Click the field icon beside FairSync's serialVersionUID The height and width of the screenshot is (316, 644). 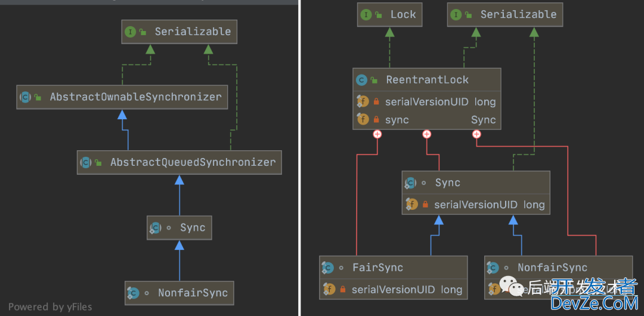(329, 290)
